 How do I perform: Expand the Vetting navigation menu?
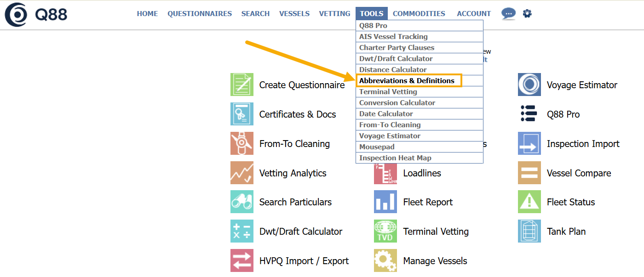click(x=334, y=14)
